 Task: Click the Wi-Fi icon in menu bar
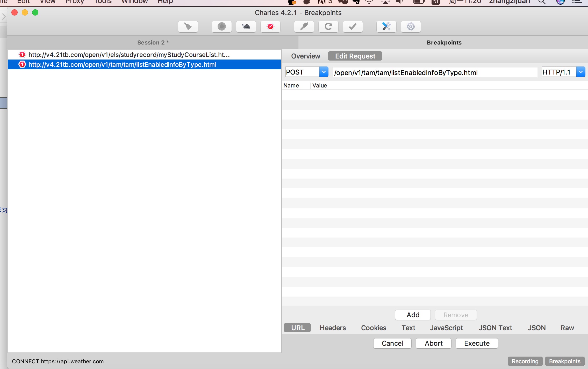pos(369,2)
